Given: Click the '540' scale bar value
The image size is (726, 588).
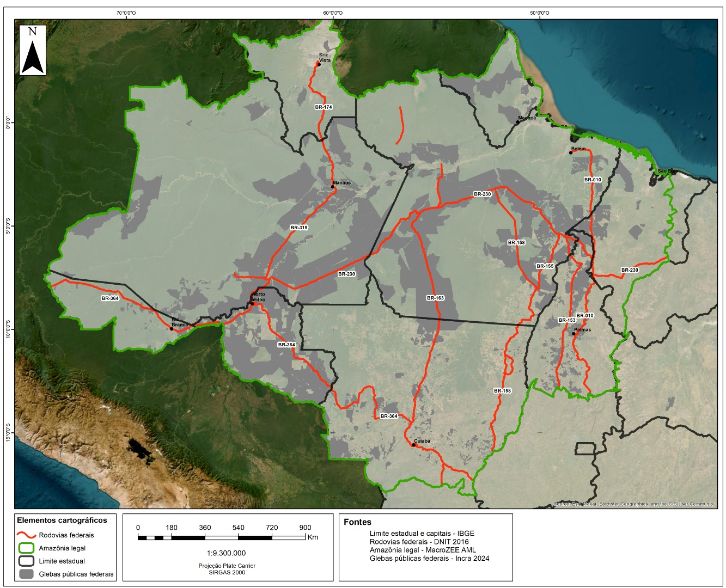Looking at the screenshot, I should click(x=239, y=528).
